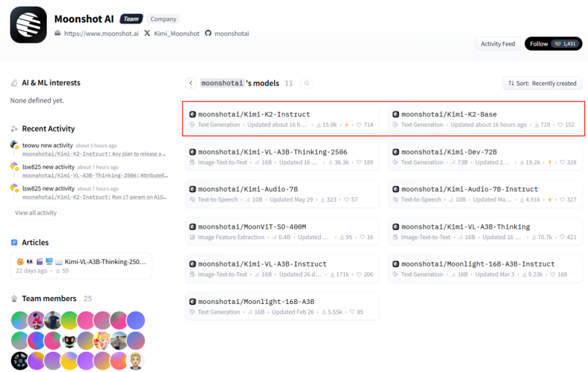Click the like heart on Kimi-Dev-72B

tap(562, 162)
